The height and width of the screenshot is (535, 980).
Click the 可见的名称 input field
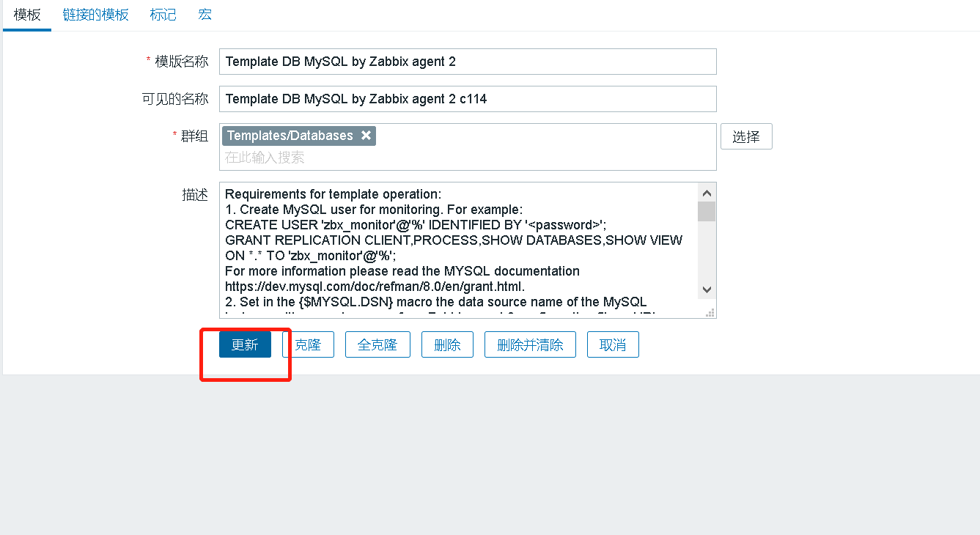tap(468, 99)
